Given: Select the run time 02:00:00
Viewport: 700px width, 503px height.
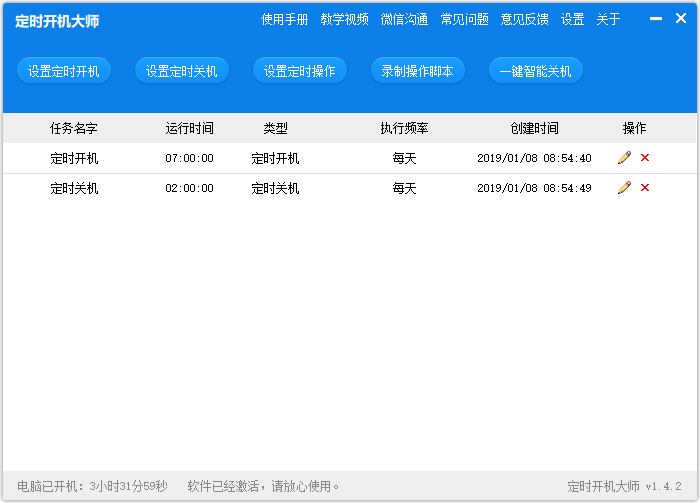Looking at the screenshot, I should (x=189, y=188).
